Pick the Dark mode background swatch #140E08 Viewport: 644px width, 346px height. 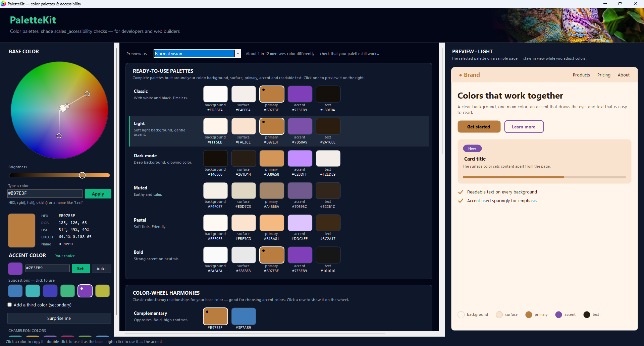[x=215, y=158]
